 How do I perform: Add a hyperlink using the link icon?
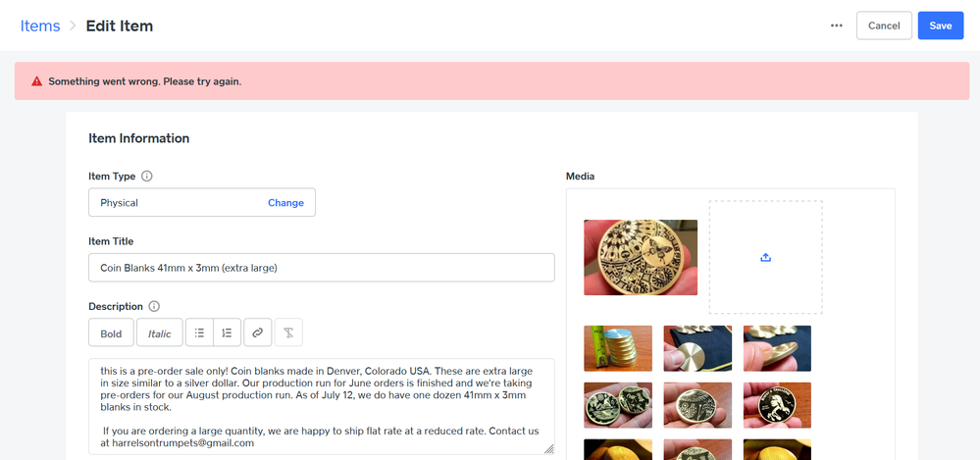[257, 332]
